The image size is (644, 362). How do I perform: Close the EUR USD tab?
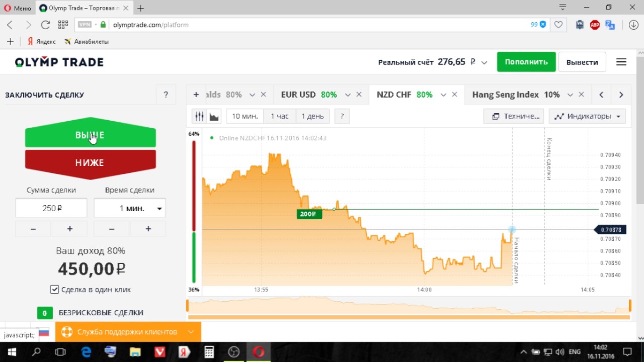tap(359, 95)
